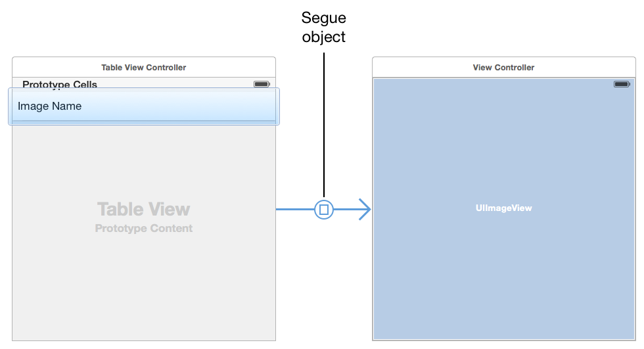This screenshot has height=349, width=644.
Task: Click the battery icon in Table View Controller
Action: coord(262,84)
